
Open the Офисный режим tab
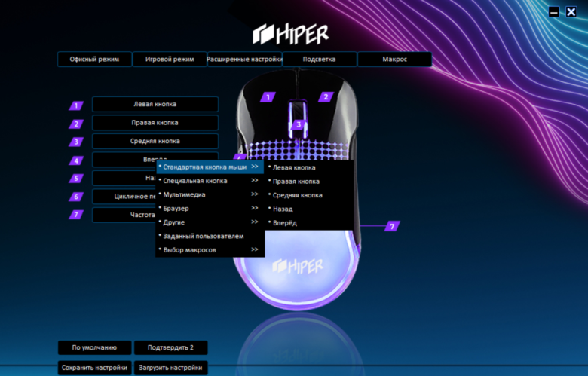(94, 60)
